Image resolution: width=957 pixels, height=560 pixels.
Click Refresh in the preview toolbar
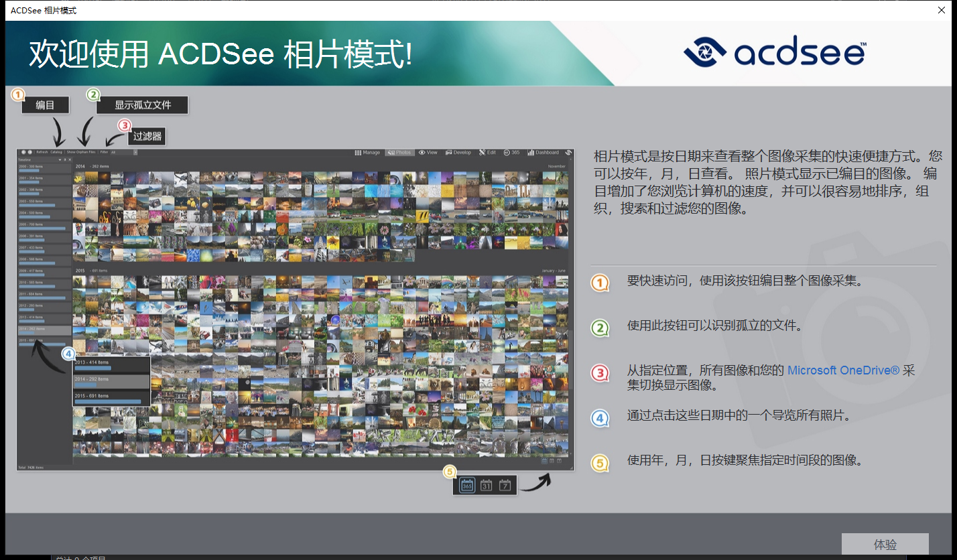tap(42, 152)
